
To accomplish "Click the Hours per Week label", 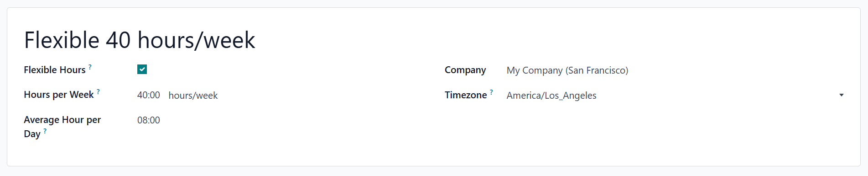I will point(59,95).
